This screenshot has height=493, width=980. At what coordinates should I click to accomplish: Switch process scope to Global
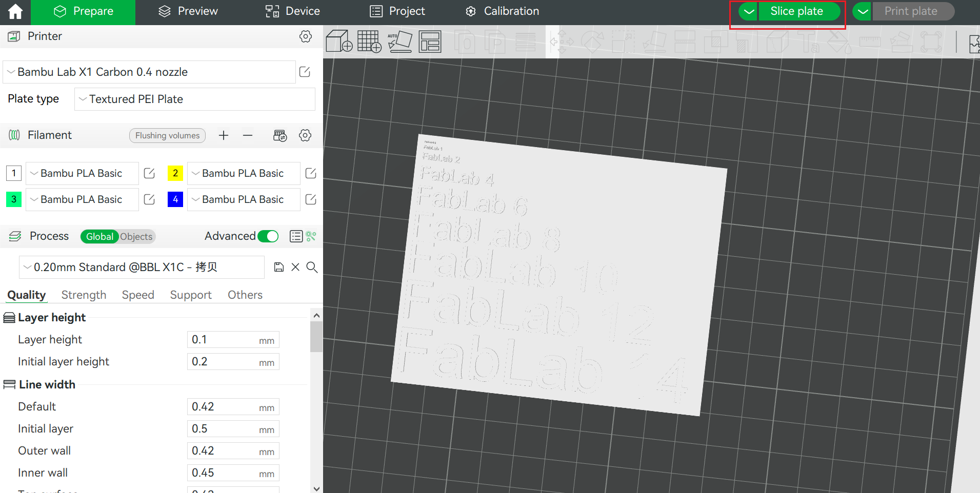[x=99, y=236]
